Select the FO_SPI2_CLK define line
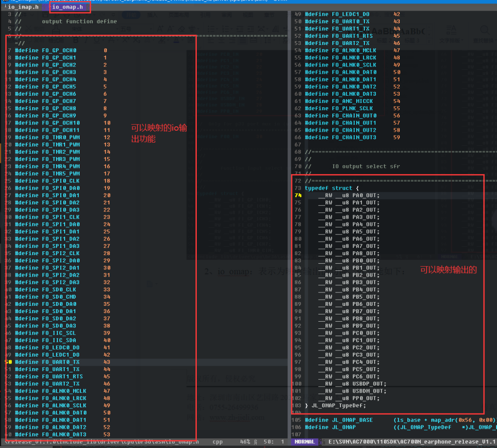 [x=62, y=253]
